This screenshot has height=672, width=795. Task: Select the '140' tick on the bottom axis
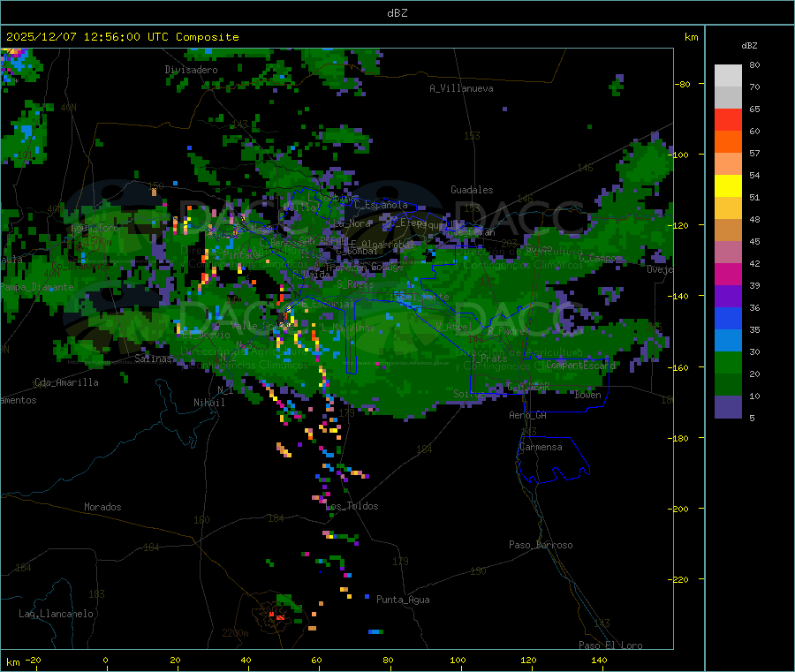point(599,660)
